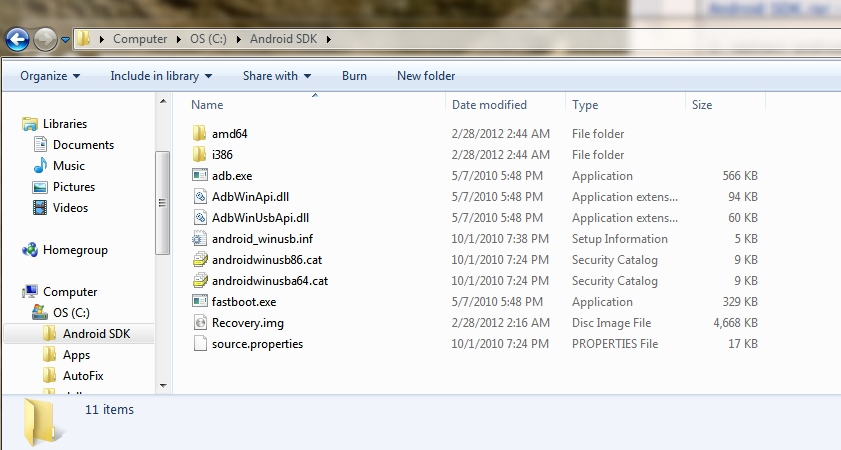Sort files by Size column header
The width and height of the screenshot is (841, 450).
[702, 105]
